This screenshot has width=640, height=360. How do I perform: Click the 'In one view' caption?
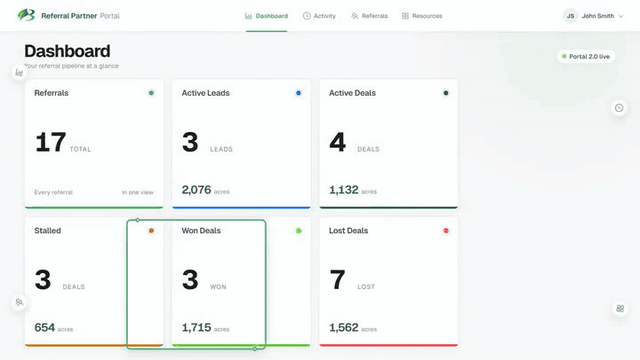138,192
